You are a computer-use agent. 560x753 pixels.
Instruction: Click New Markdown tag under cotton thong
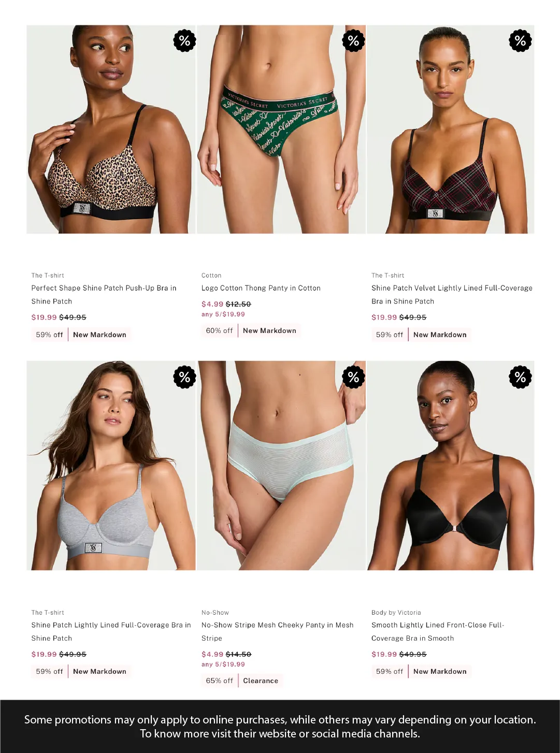tap(269, 330)
